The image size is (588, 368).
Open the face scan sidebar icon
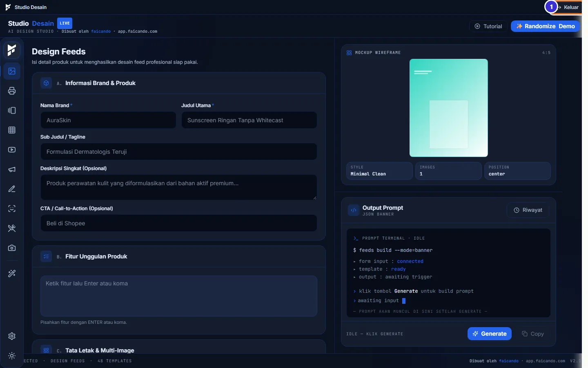click(x=12, y=209)
